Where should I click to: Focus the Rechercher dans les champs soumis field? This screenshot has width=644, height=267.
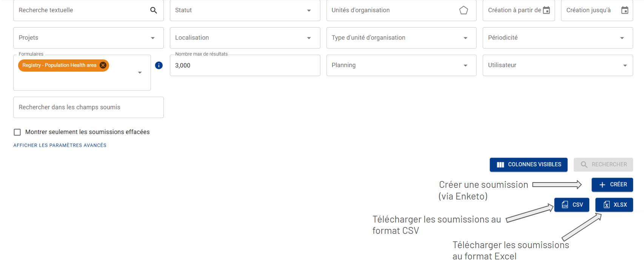[88, 107]
